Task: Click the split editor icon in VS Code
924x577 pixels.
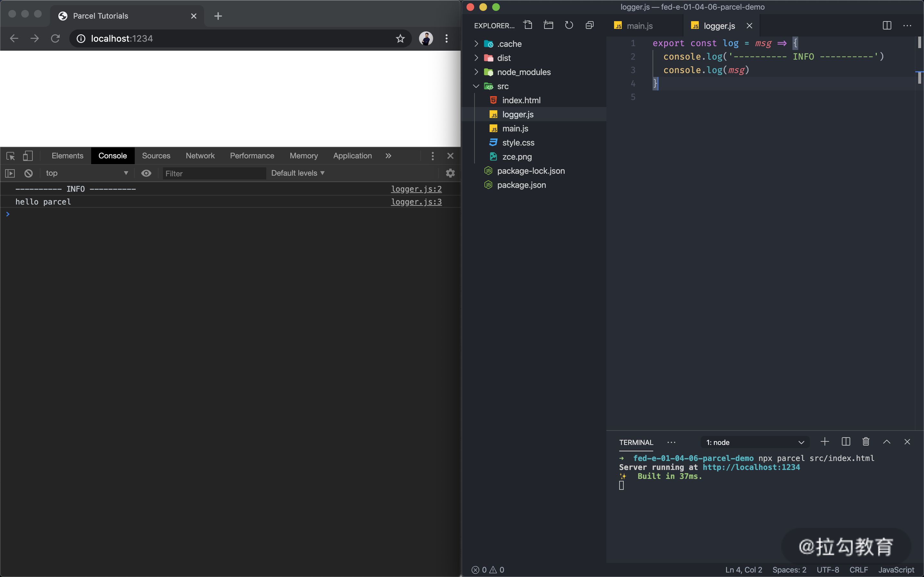Action: point(887,26)
